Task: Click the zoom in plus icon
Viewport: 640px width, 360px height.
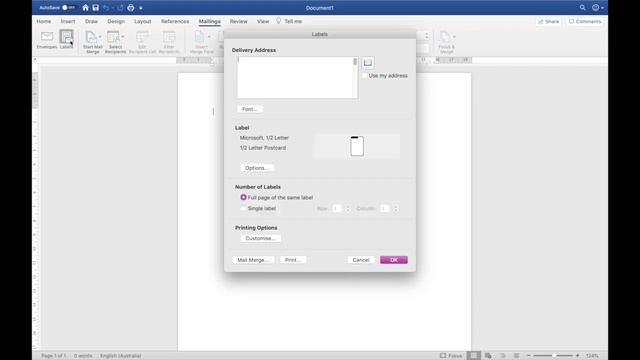Action: coord(578,356)
